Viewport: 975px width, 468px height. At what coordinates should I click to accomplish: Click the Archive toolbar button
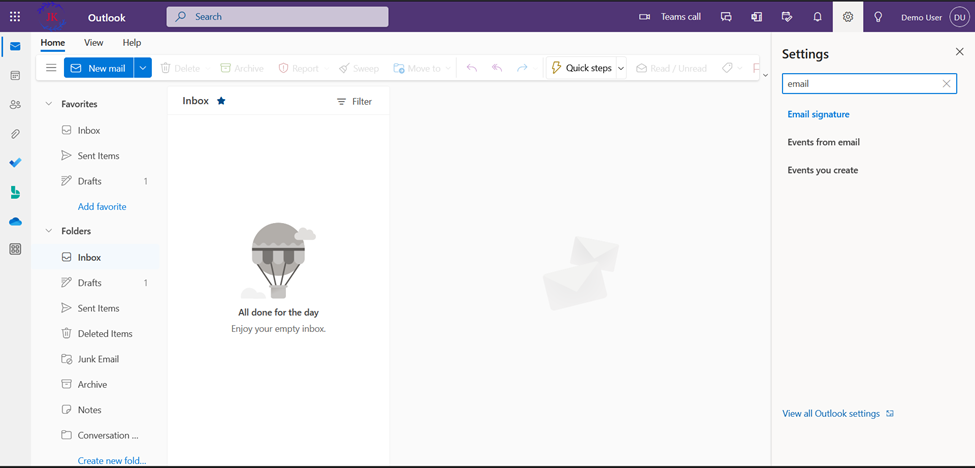click(242, 68)
